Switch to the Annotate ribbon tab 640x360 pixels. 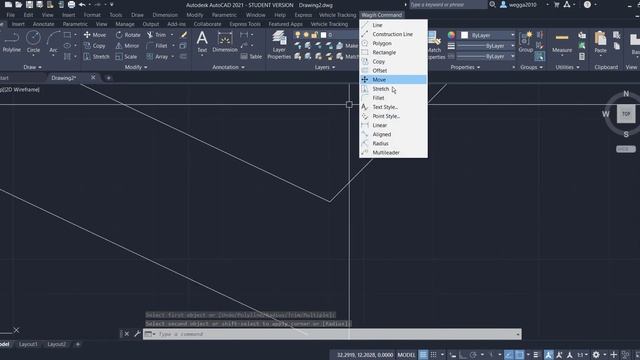(x=43, y=24)
